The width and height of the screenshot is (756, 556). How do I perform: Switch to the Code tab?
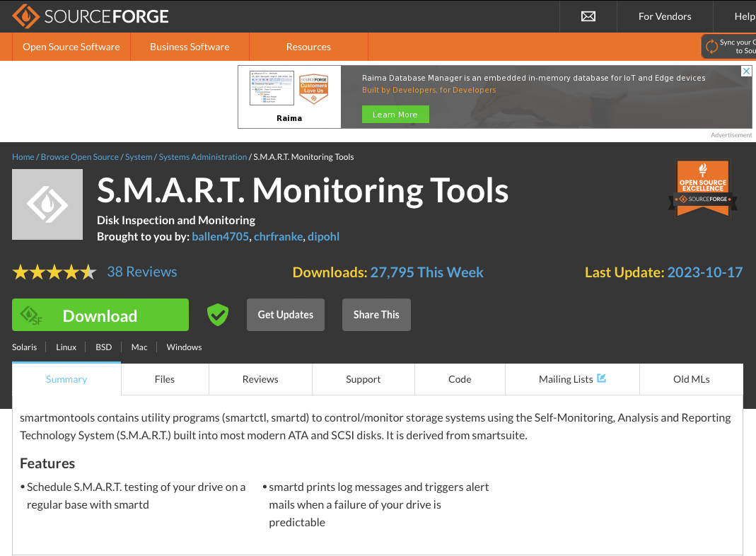click(x=460, y=379)
